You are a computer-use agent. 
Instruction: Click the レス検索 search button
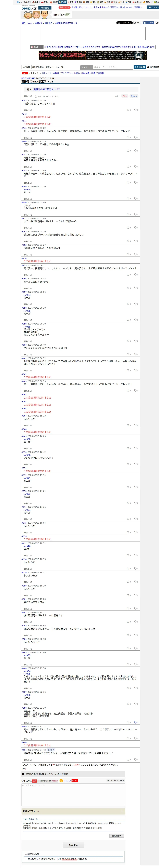(140, 67)
